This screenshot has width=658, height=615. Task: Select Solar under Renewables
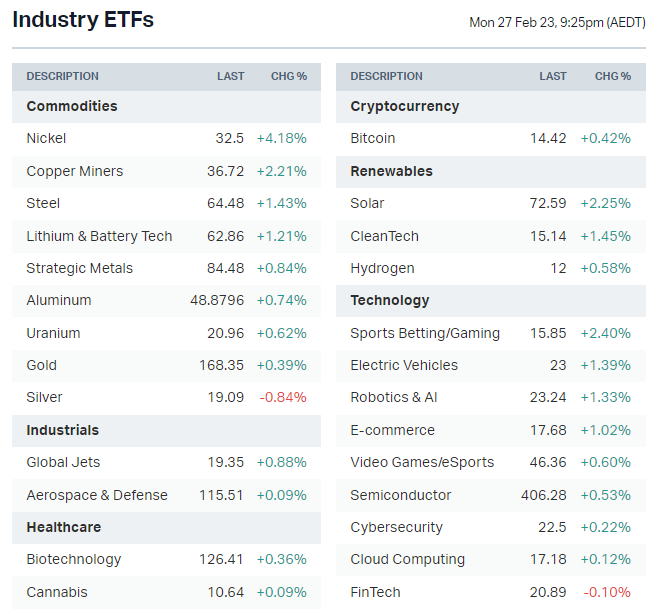tap(368, 203)
